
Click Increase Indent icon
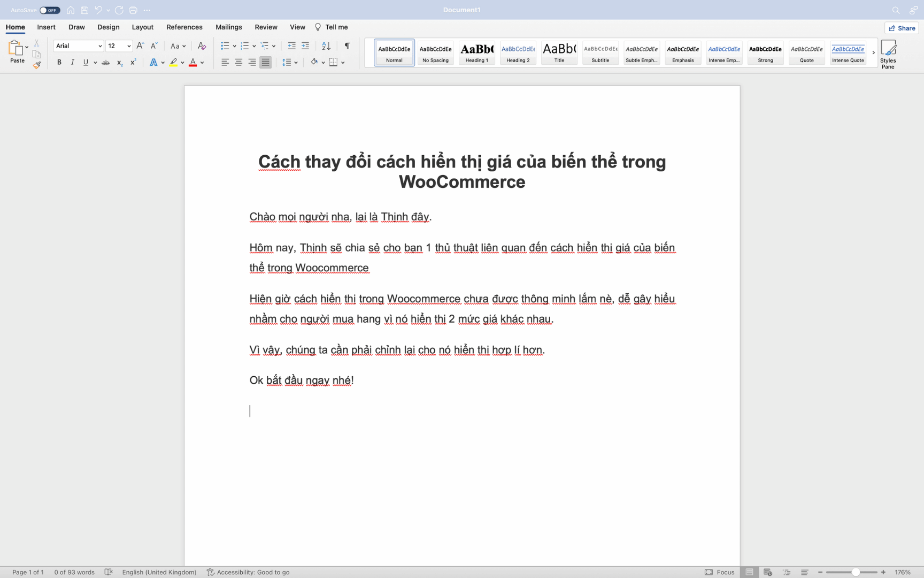click(305, 46)
